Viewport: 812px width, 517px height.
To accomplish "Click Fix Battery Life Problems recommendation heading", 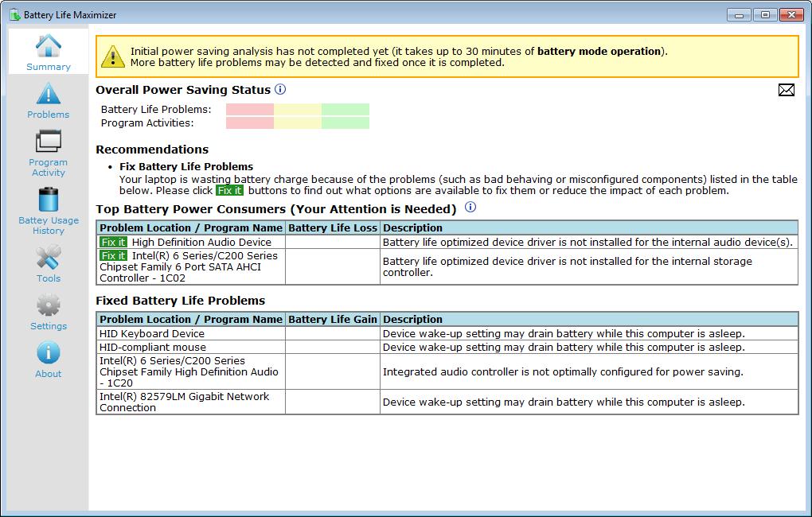I will click(x=186, y=167).
